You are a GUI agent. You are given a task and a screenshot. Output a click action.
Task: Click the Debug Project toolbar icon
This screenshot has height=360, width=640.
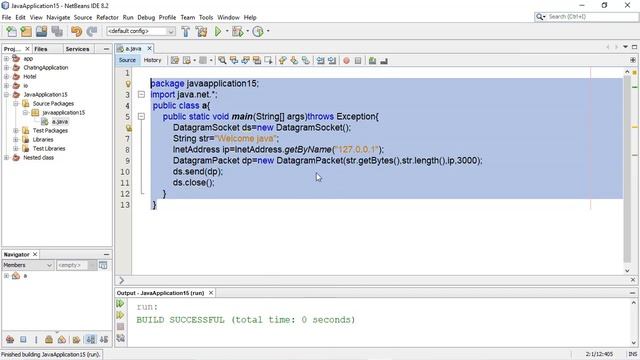tap(238, 31)
